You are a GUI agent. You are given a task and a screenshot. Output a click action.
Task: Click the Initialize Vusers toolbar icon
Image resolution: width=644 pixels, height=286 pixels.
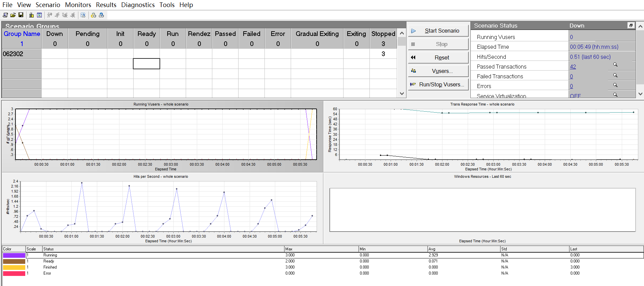coord(49,15)
